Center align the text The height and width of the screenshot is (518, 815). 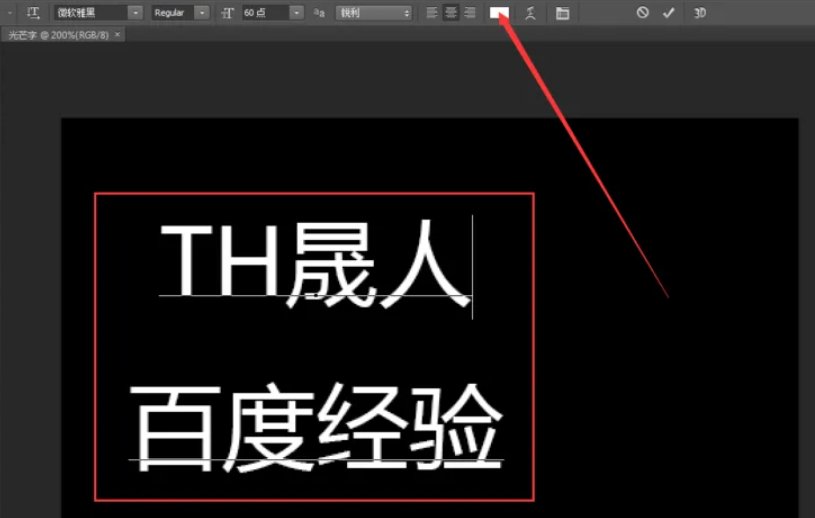(451, 13)
